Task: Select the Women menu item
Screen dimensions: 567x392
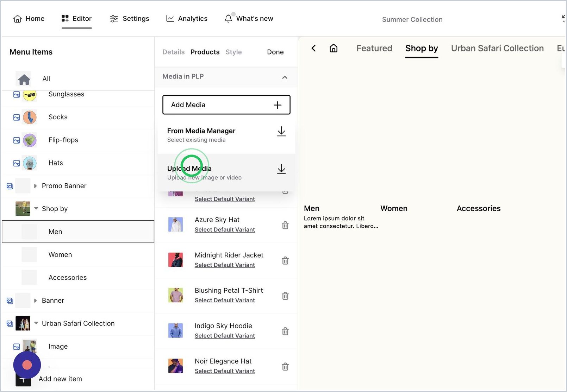Action: click(78, 254)
